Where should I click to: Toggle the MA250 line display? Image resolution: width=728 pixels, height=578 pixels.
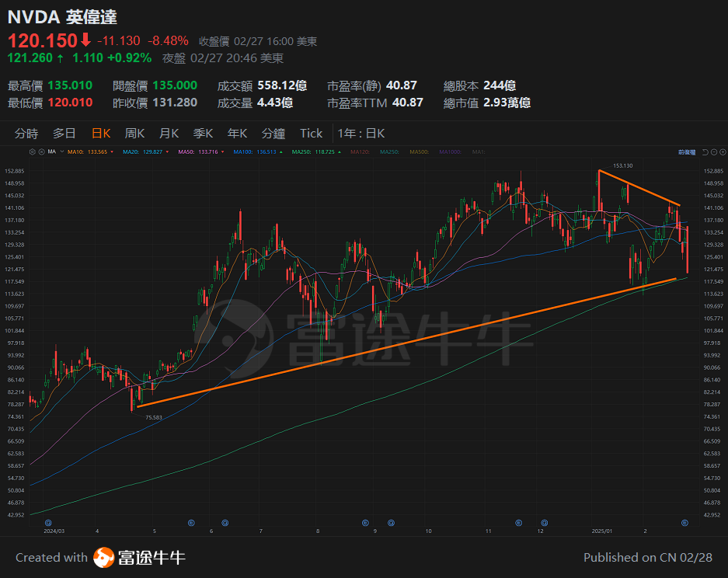[x=301, y=152]
